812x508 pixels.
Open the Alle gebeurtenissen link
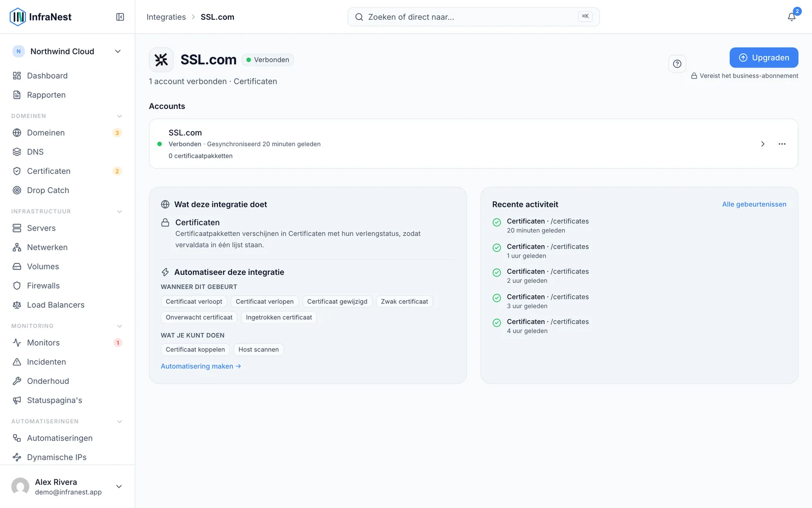pyautogui.click(x=754, y=204)
